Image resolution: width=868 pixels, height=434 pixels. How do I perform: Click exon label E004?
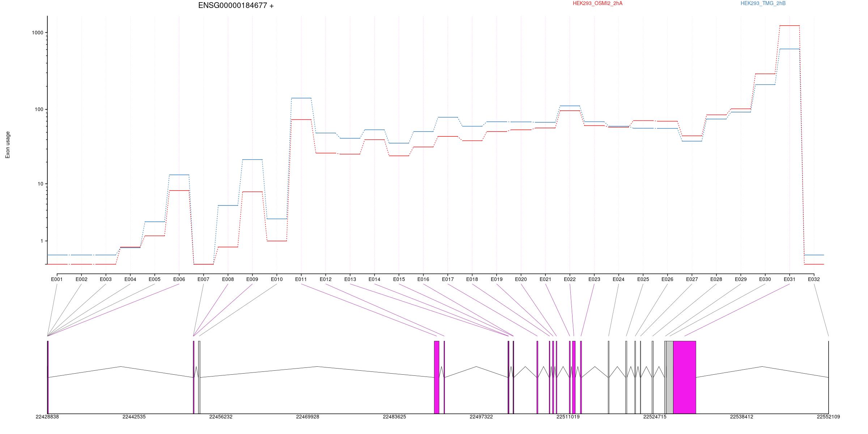130,279
